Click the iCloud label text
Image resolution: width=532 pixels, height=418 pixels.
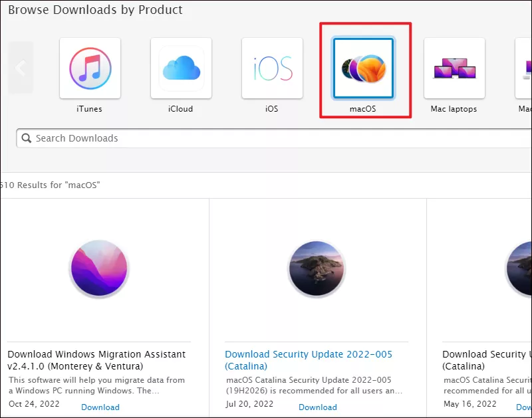180,109
